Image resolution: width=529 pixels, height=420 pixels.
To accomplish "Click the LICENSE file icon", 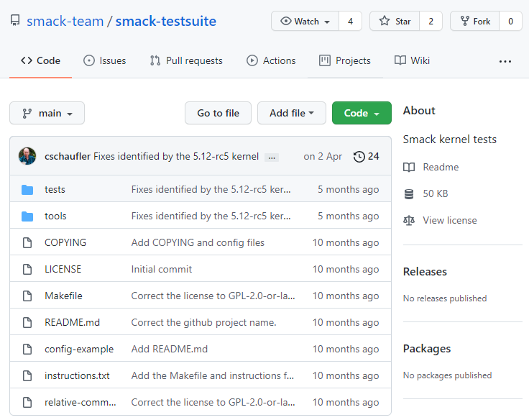I will pos(27,270).
